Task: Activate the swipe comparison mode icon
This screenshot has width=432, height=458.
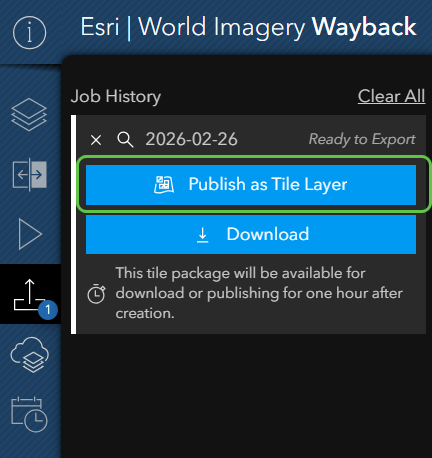Action: pyautogui.click(x=29, y=174)
